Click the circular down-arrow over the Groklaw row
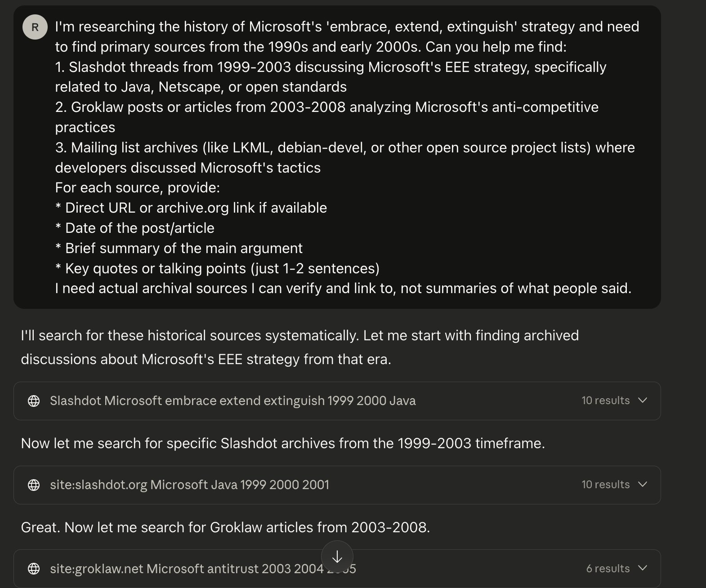Screen dimensions: 706x588 coord(337,557)
